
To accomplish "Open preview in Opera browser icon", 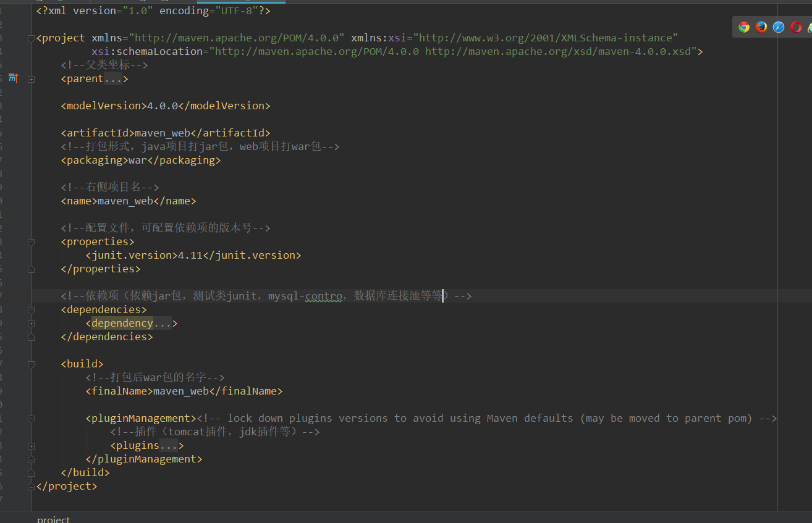I will [796, 27].
